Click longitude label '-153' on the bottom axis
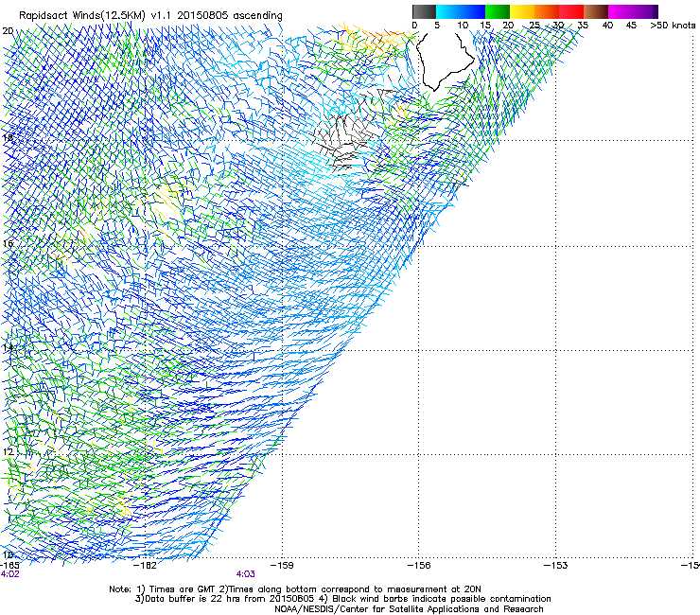700x615 pixels. point(556,565)
